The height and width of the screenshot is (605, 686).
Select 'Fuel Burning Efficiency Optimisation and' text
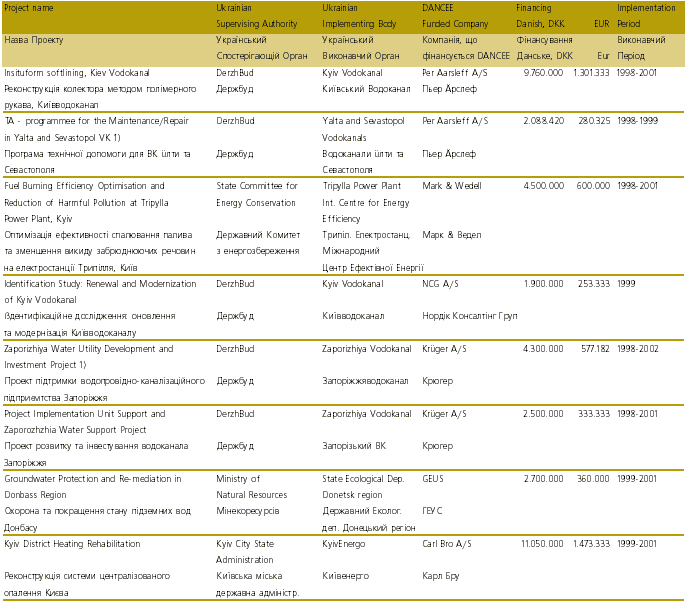84,186
